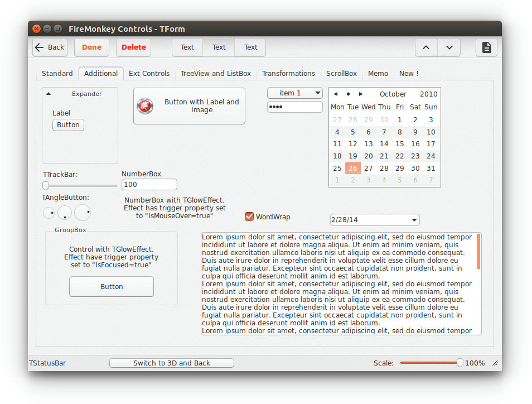
Task: Toggle the WordWrap checkbox
Action: (249, 217)
